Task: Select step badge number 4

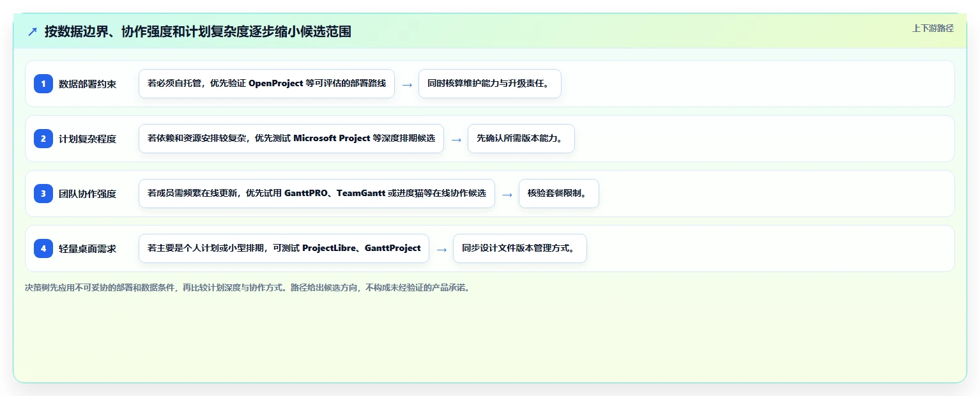Action: tap(43, 248)
